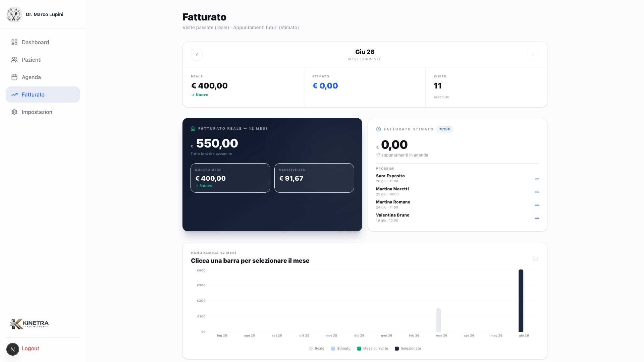Click the Giu 26 month title
644x362 pixels.
365,52
